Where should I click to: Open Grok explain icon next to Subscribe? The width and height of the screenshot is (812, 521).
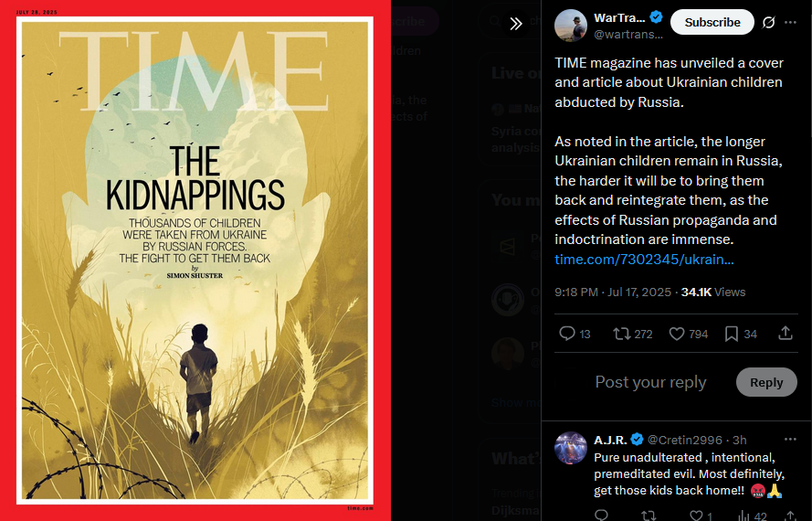(768, 22)
